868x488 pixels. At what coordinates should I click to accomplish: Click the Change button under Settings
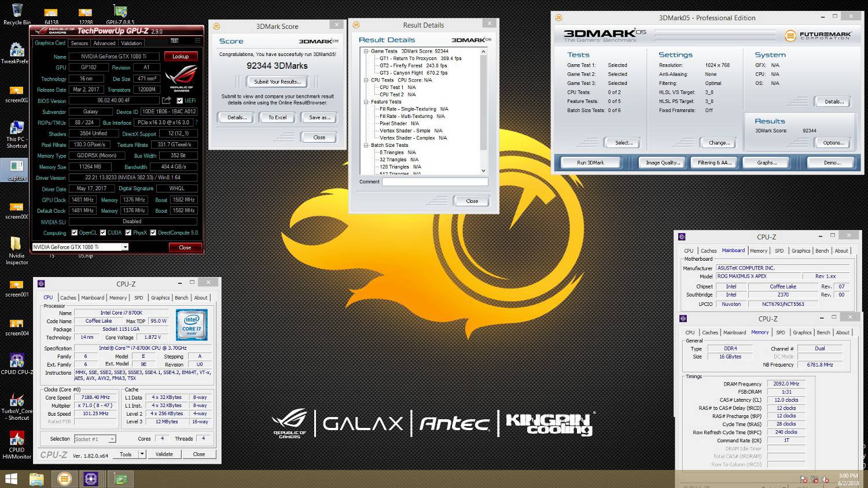(719, 143)
